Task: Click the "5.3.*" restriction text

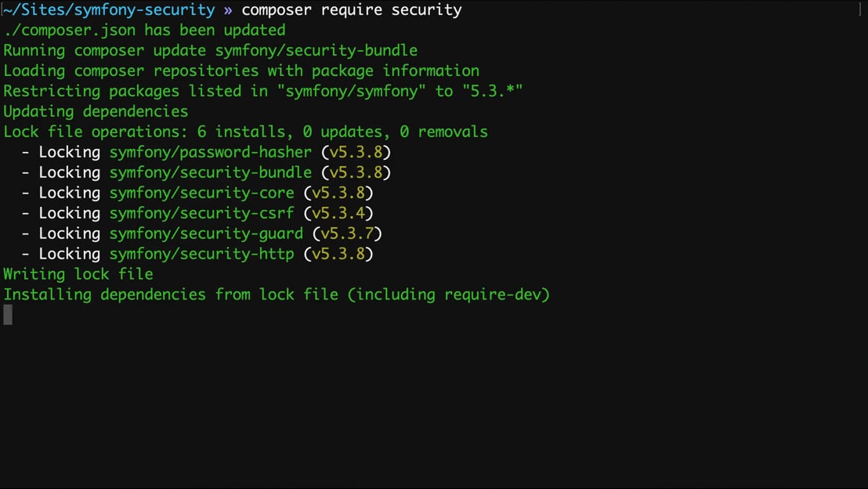Action: pyautogui.click(x=493, y=91)
